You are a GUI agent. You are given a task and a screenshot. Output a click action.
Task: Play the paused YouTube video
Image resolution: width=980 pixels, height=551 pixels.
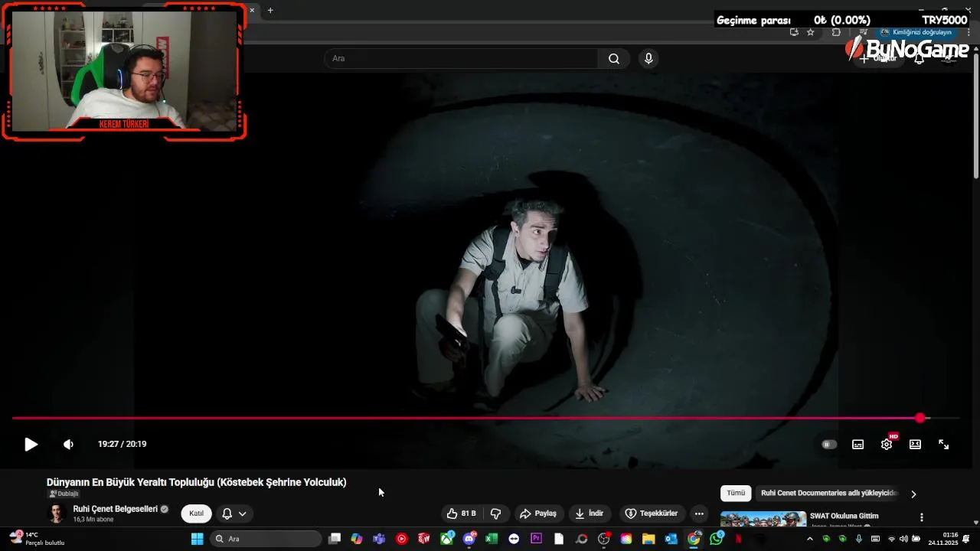coord(31,445)
